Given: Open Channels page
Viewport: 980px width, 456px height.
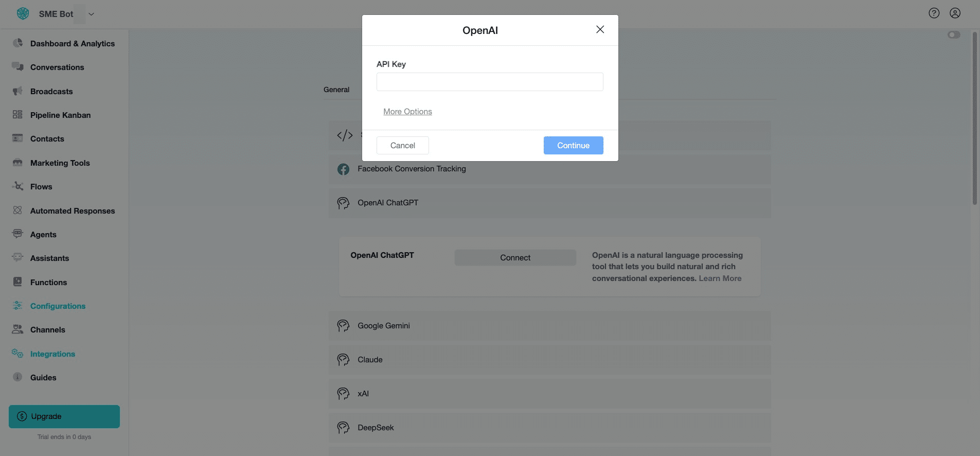Looking at the screenshot, I should (x=48, y=330).
